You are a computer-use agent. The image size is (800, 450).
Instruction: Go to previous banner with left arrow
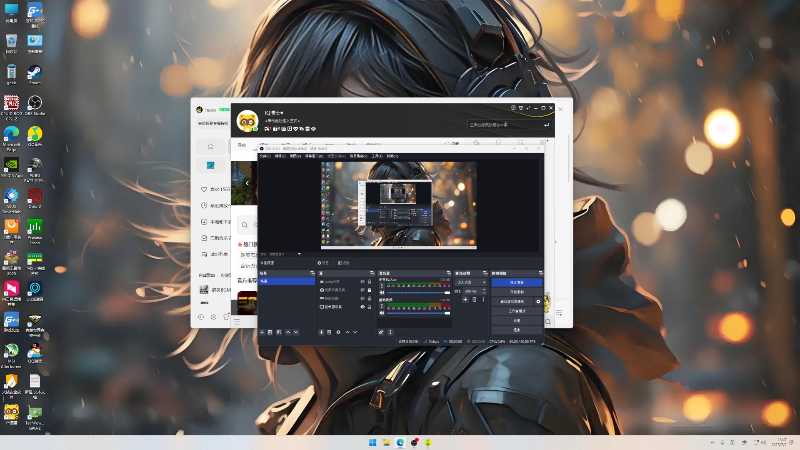[x=247, y=183]
